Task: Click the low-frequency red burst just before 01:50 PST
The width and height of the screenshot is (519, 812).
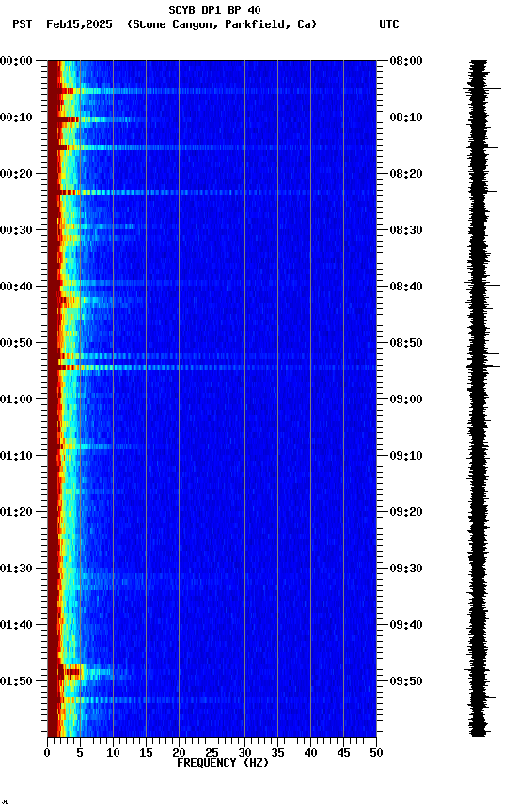Action: pyautogui.click(x=71, y=672)
